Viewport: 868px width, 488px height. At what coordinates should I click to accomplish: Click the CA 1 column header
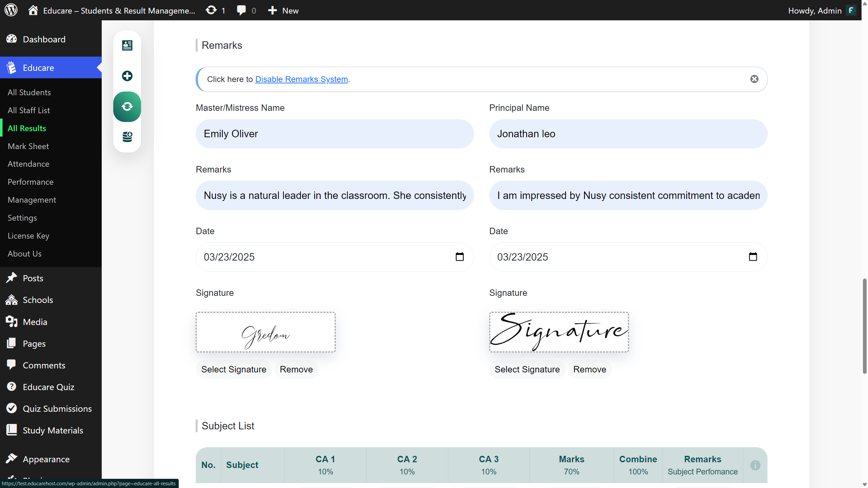click(x=325, y=465)
